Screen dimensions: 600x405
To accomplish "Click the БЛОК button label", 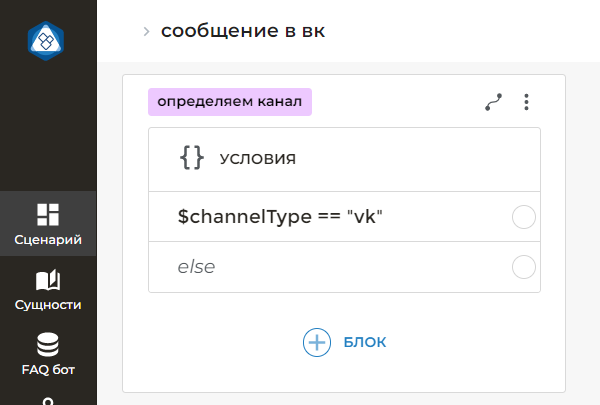I will pyautogui.click(x=364, y=342).
